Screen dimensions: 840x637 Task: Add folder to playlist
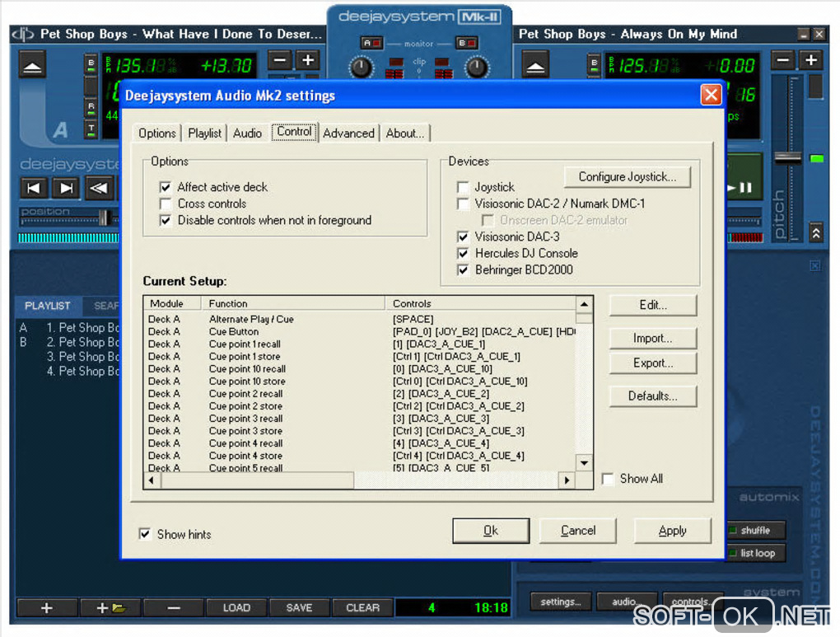click(x=110, y=608)
